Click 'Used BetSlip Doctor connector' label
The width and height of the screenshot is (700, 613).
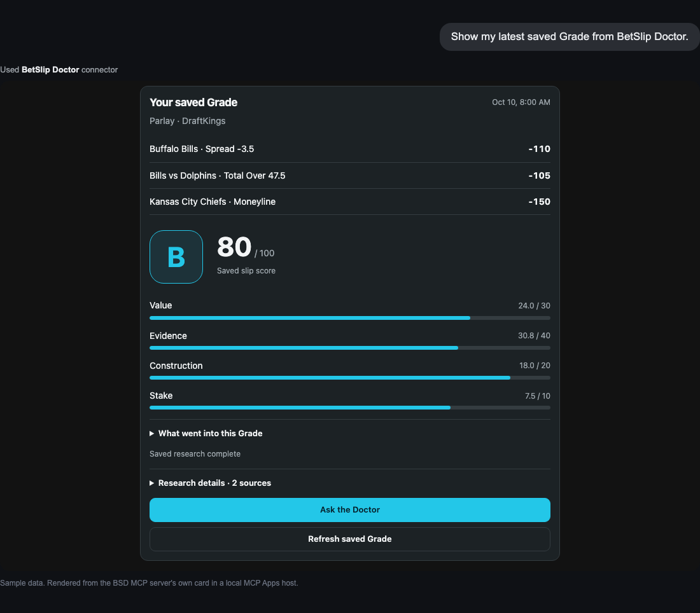click(x=59, y=69)
